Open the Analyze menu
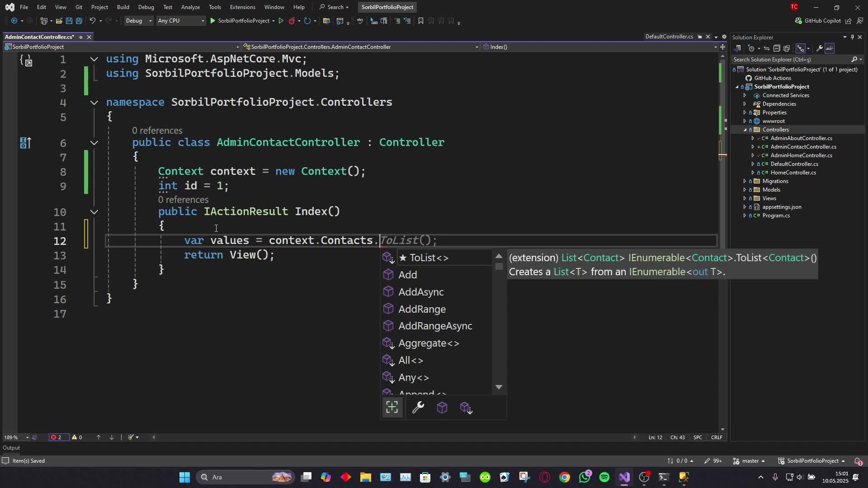The image size is (868, 488). click(190, 7)
